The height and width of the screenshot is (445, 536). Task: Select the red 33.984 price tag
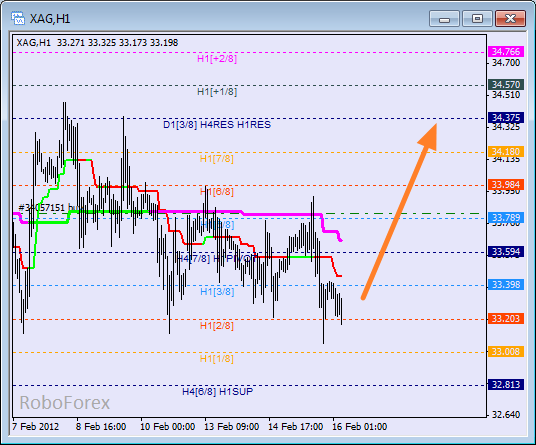pos(506,185)
